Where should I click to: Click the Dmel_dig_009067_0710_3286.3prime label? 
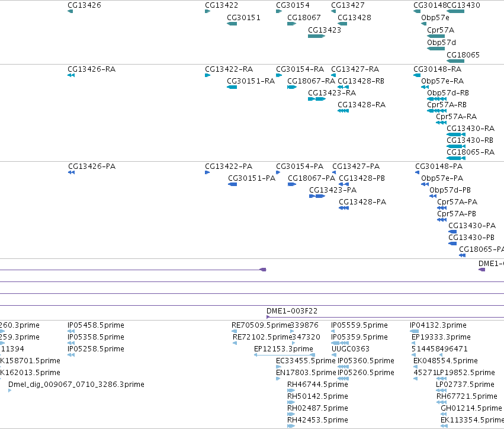pos(76,385)
